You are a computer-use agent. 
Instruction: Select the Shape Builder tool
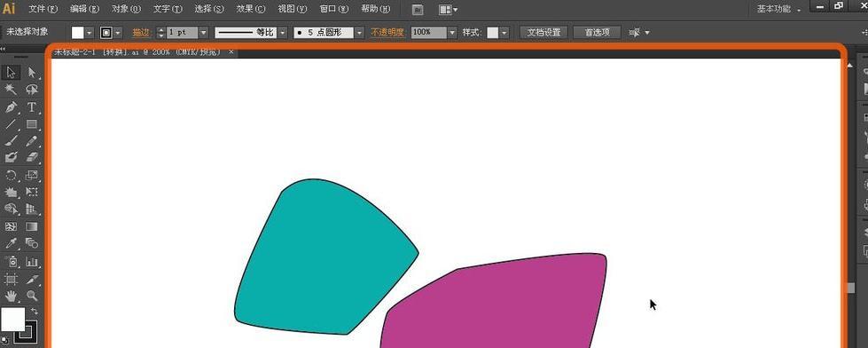pos(11,209)
